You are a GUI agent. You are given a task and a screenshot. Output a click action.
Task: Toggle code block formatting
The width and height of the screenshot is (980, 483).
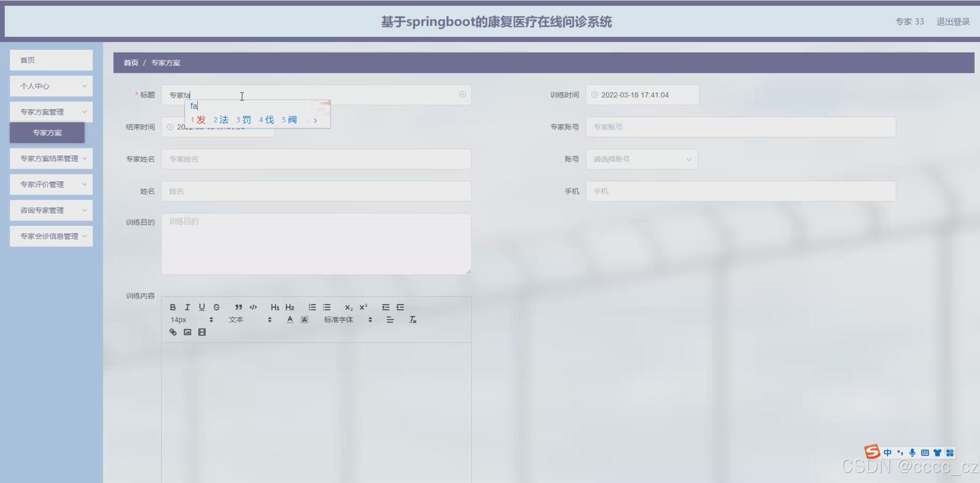253,307
